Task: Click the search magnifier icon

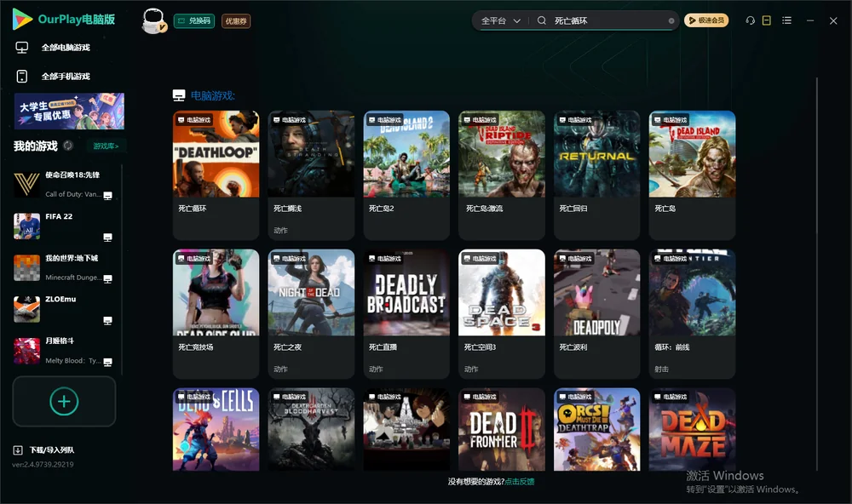Action: [x=542, y=20]
